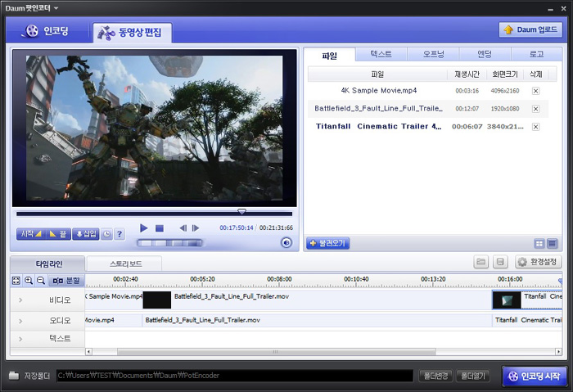Image resolution: width=573 pixels, height=392 pixels.
Task: Switch file list to list view
Action: coord(553,243)
